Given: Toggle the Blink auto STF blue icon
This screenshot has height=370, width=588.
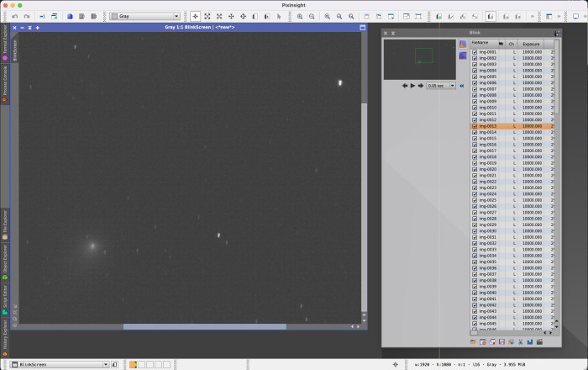Looking at the screenshot, I should point(463,55).
